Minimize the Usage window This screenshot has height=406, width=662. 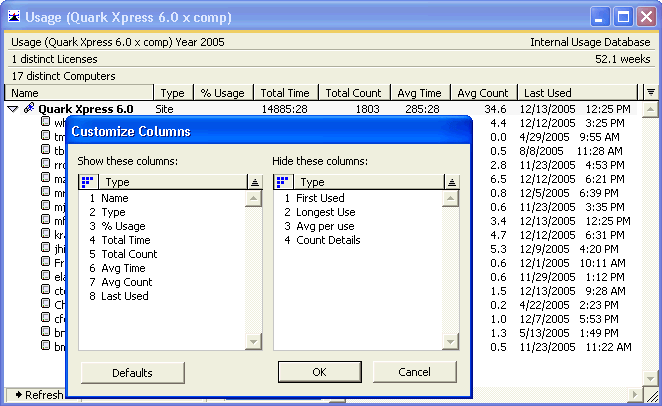pos(600,17)
